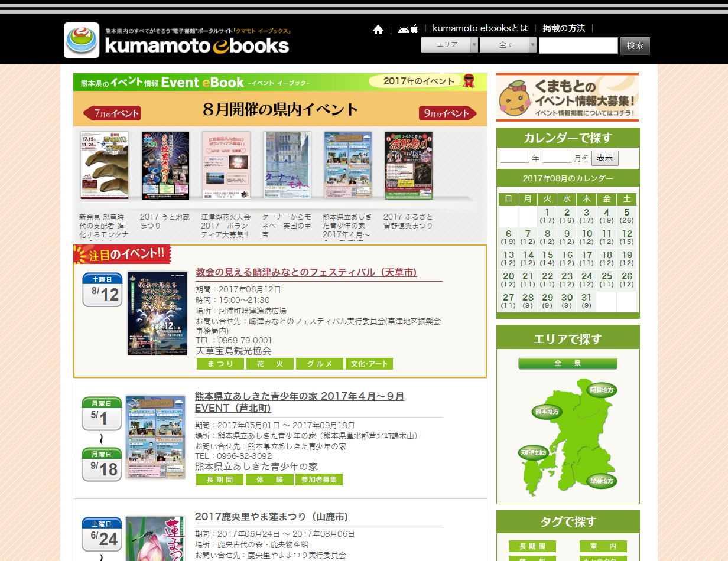This screenshot has width=728, height=561.
Task: Open the Android/Apple app icon link
Action: coord(408,29)
